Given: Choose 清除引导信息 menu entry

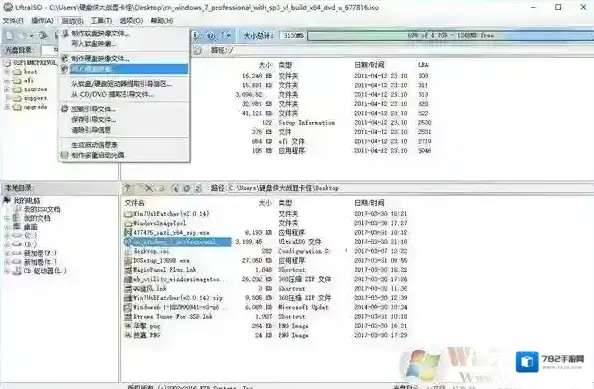Looking at the screenshot, I should 124,130.
